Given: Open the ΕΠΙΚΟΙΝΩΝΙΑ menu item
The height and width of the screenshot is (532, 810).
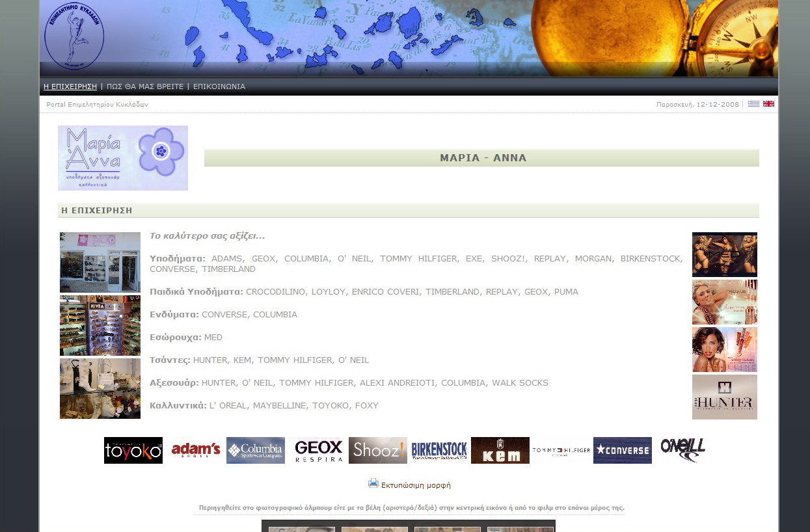Looking at the screenshot, I should point(219,86).
